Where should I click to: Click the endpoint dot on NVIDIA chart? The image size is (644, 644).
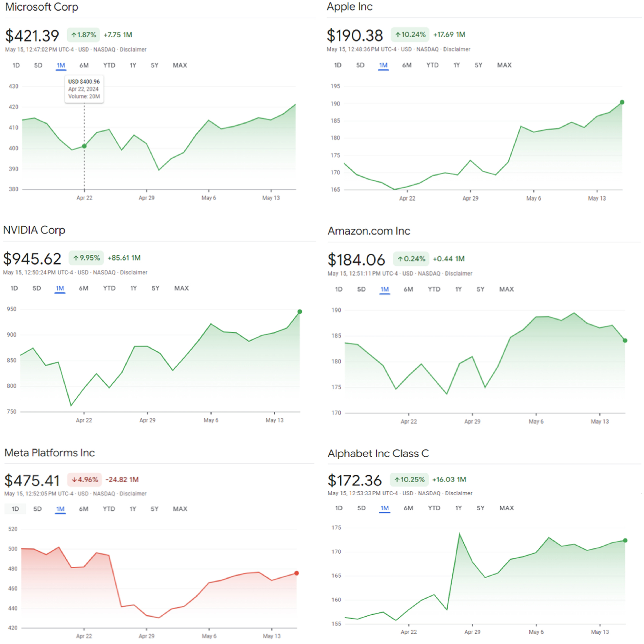300,312
